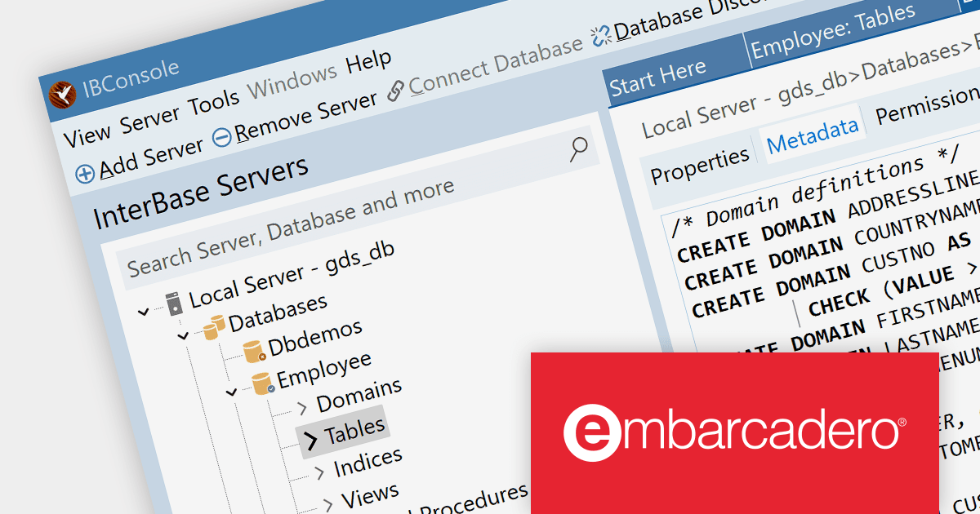Expand the Tables node arrow
This screenshot has width=980, height=514.
click(310, 441)
